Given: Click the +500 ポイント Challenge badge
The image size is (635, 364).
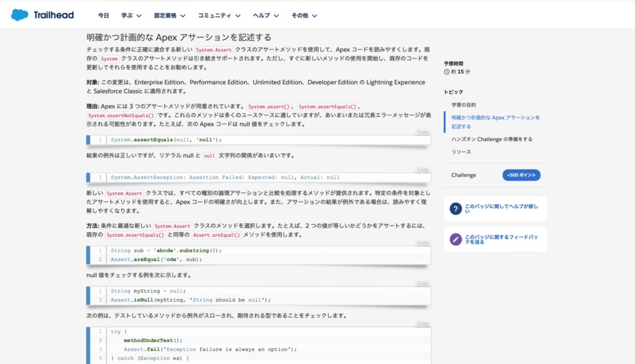Looking at the screenshot, I should pos(521,175).
